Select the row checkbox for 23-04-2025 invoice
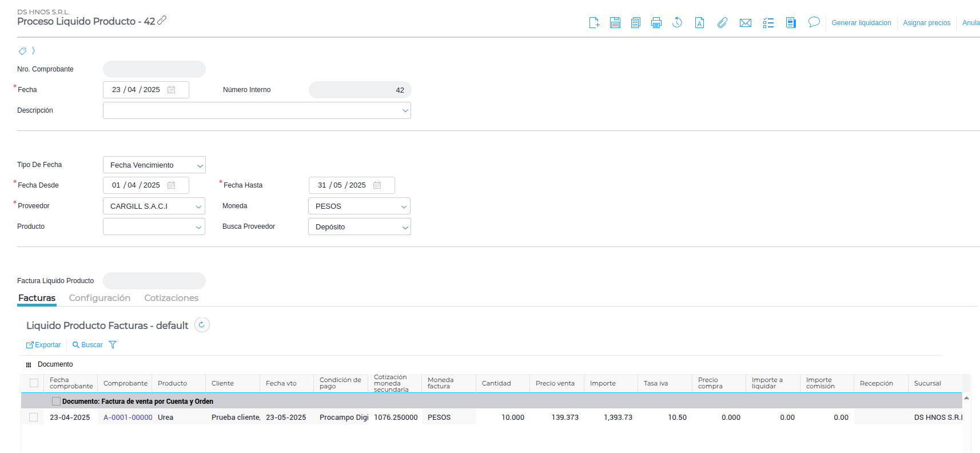Viewport: 980px width, 453px height. (34, 418)
